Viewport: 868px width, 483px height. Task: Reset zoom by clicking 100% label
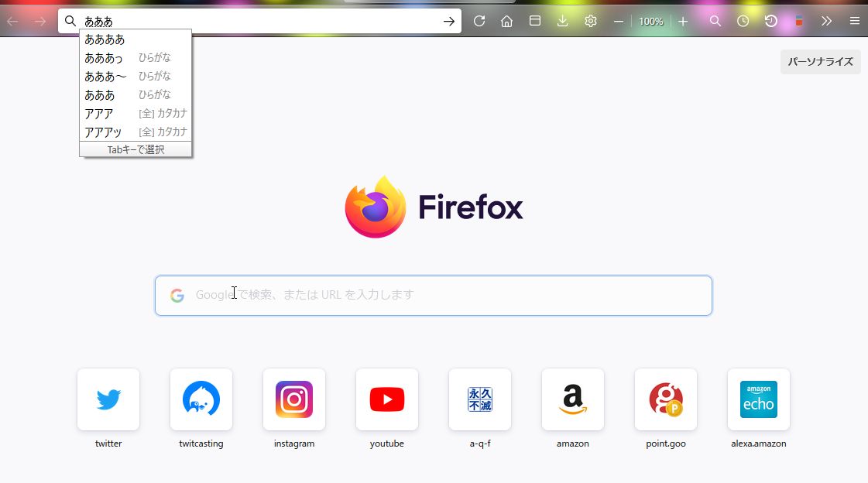650,22
